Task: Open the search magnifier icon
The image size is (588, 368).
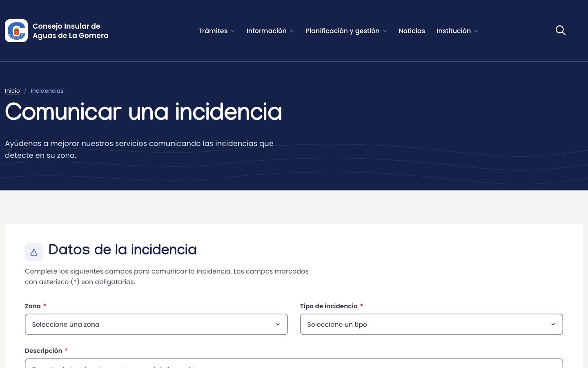Action: click(561, 30)
